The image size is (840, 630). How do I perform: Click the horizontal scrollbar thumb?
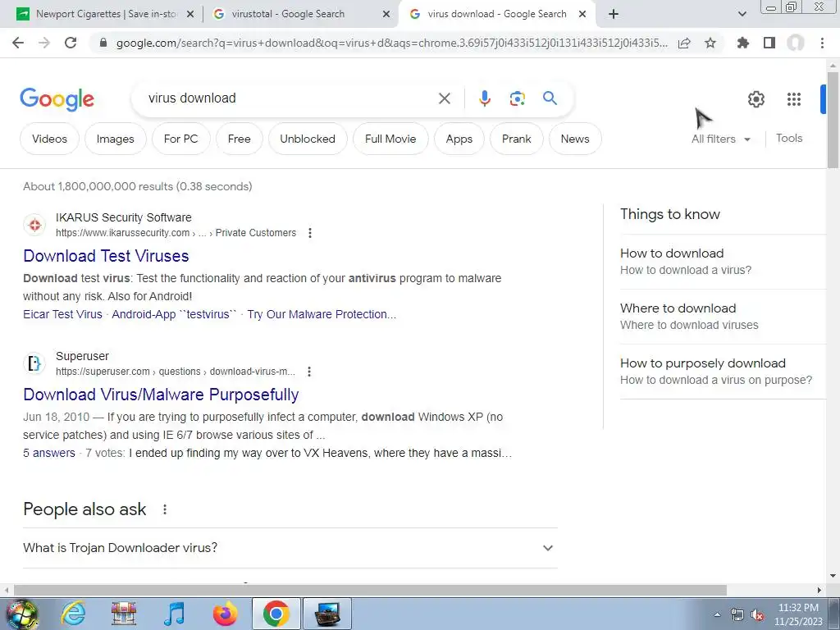coord(370,590)
